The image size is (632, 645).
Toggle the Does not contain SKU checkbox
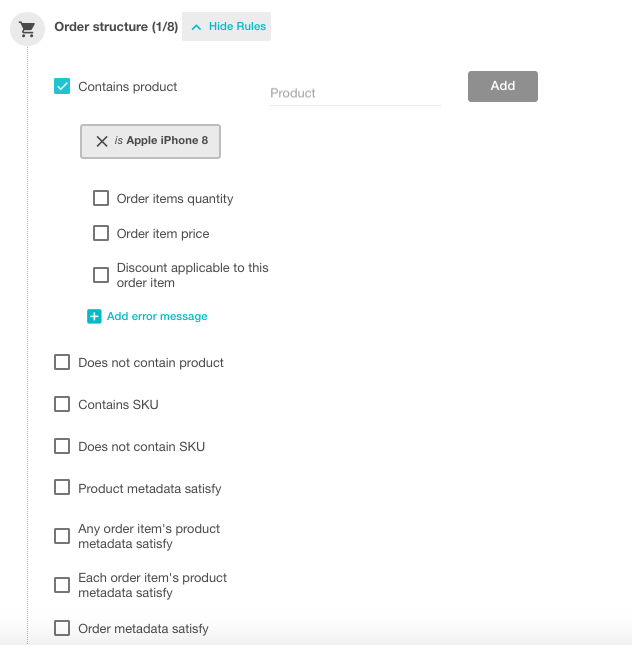pos(62,447)
